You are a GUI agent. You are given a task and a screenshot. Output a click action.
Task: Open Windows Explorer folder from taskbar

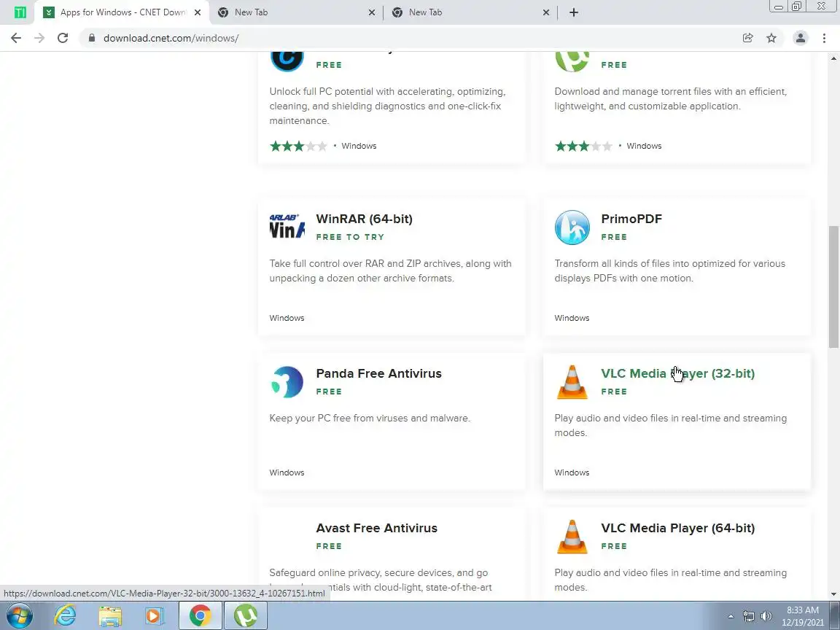110,616
